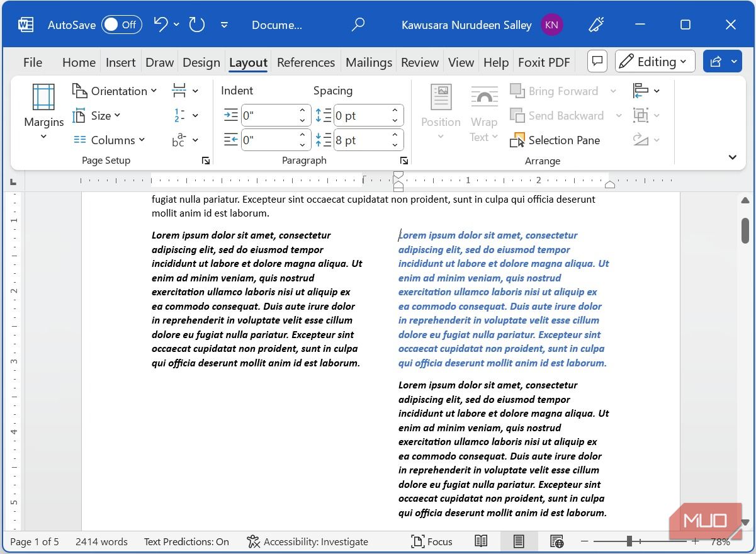
Task: Open the Editing mode dropdown
Action: (655, 62)
